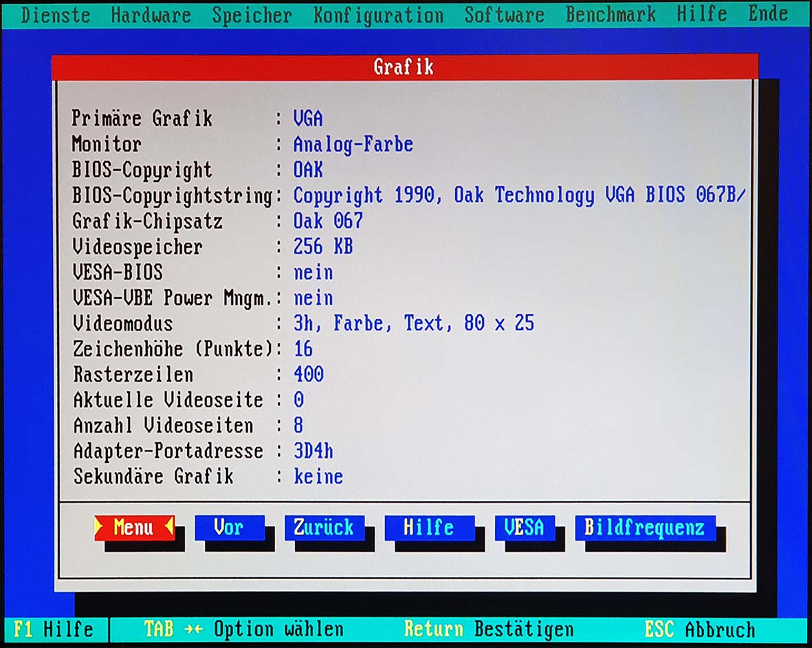Go back with the Zurück button
Image resolution: width=812 pixels, height=648 pixels.
tap(324, 528)
